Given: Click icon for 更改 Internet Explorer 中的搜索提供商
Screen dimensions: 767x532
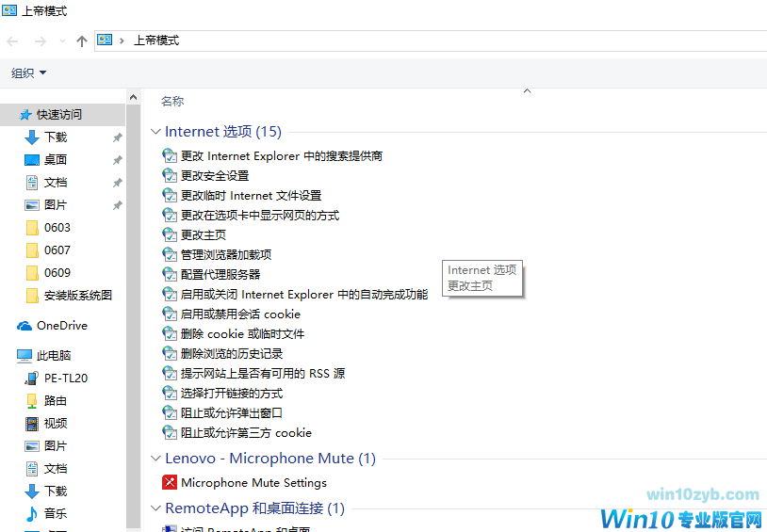Looking at the screenshot, I should 170,156.
